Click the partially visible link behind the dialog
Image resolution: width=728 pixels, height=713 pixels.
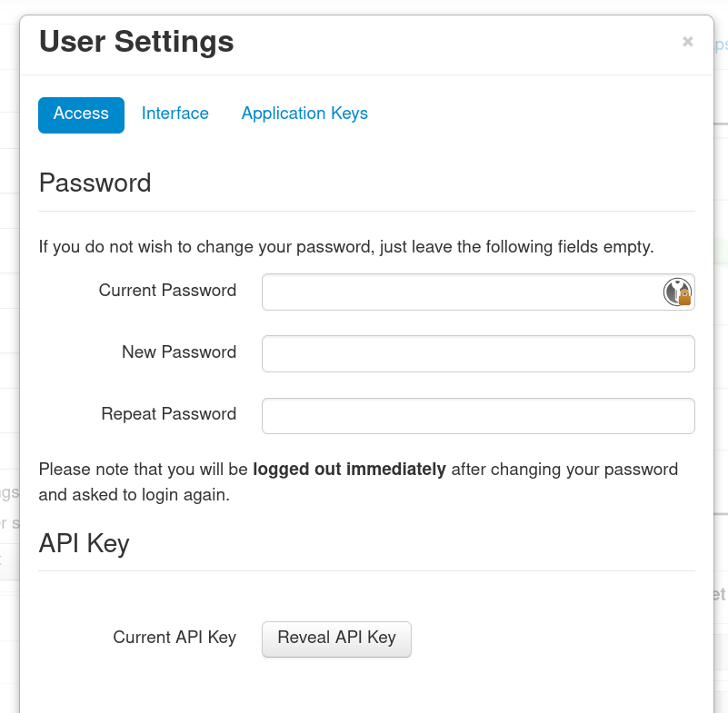pyautogui.click(x=719, y=45)
